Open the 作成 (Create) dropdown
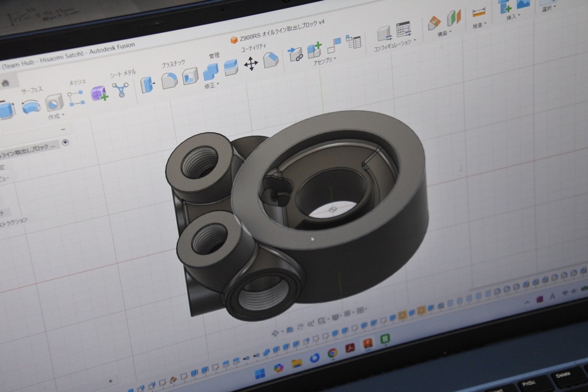Screen dimensions: 588x392 tap(55, 117)
